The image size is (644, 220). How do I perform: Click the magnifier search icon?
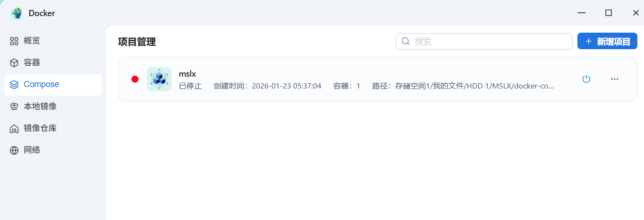(406, 41)
